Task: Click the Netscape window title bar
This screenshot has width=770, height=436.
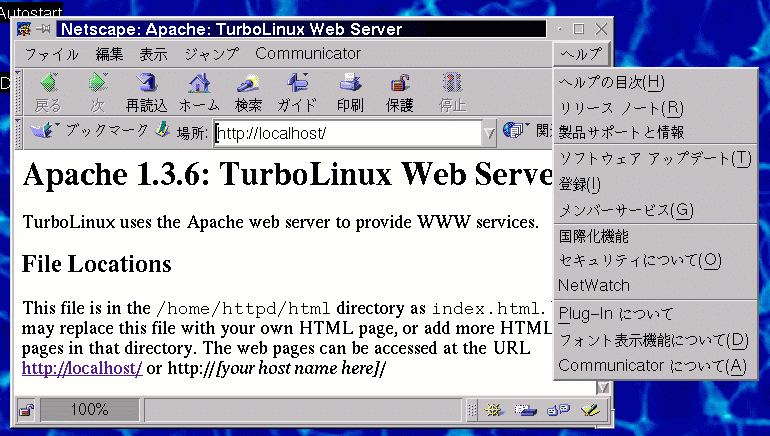Action: click(x=301, y=29)
